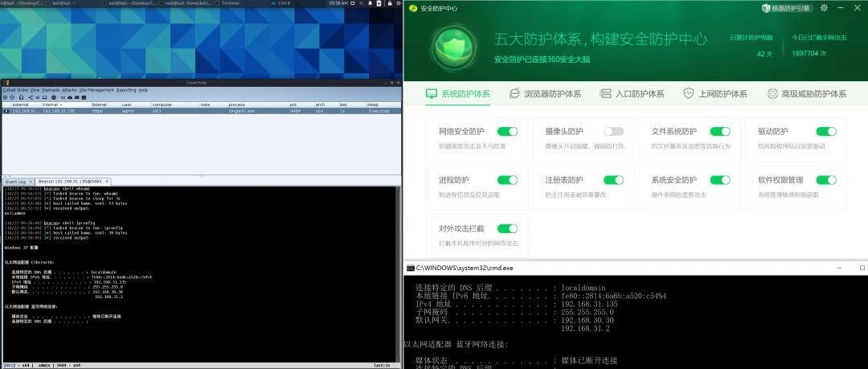Image resolution: width=868 pixels, height=369 pixels.
Task: Click the ND1 computer cell
Action: pyautogui.click(x=156, y=112)
